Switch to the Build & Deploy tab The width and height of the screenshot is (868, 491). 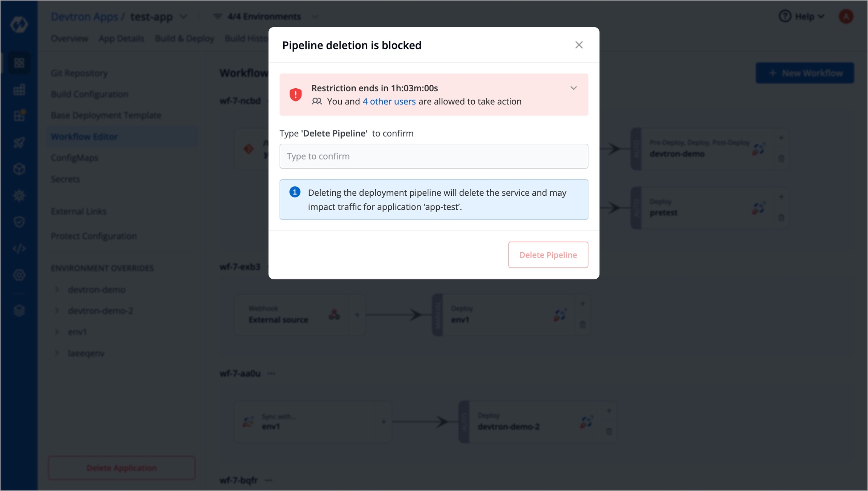[184, 38]
